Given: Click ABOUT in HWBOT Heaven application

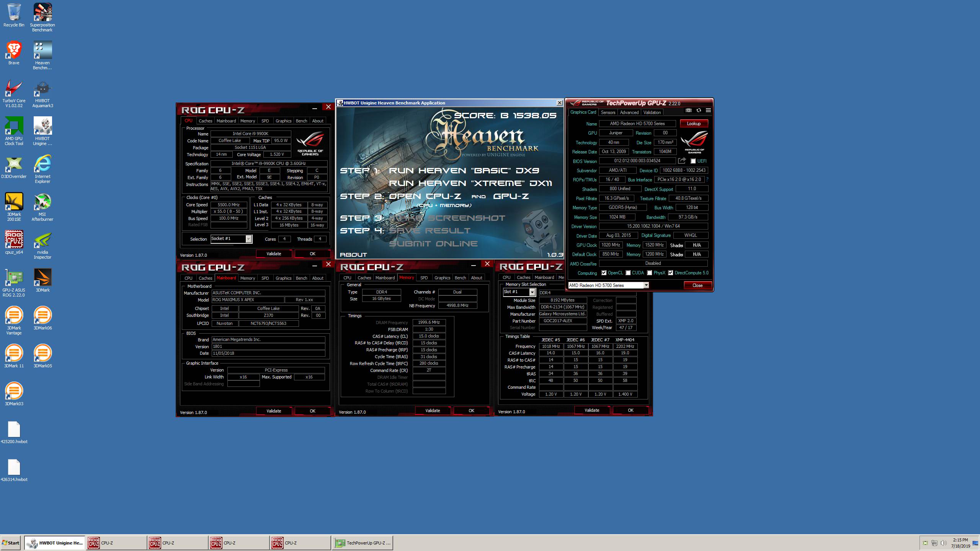Looking at the screenshot, I should 353,255.
